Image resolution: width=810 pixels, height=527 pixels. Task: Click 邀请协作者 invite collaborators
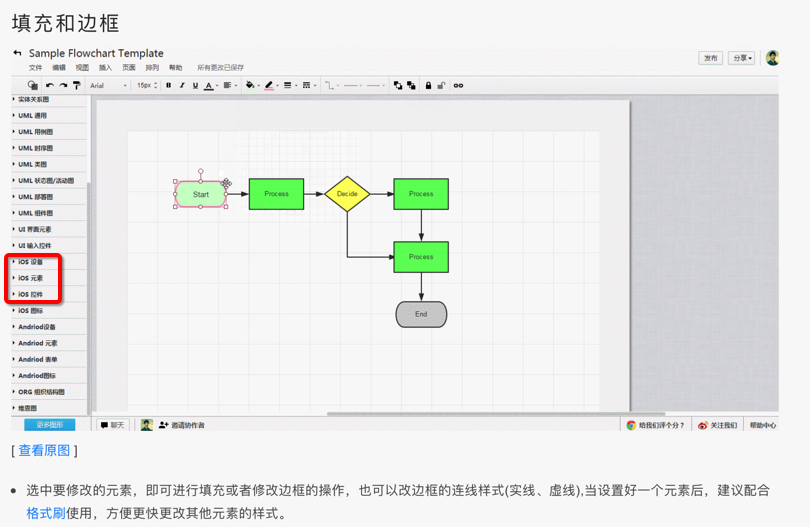[x=182, y=425]
